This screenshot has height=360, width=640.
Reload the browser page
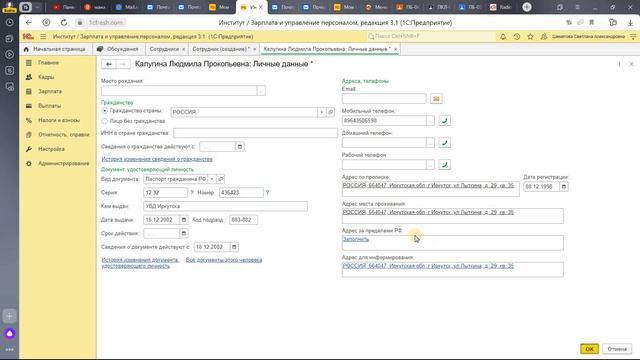[x=64, y=22]
